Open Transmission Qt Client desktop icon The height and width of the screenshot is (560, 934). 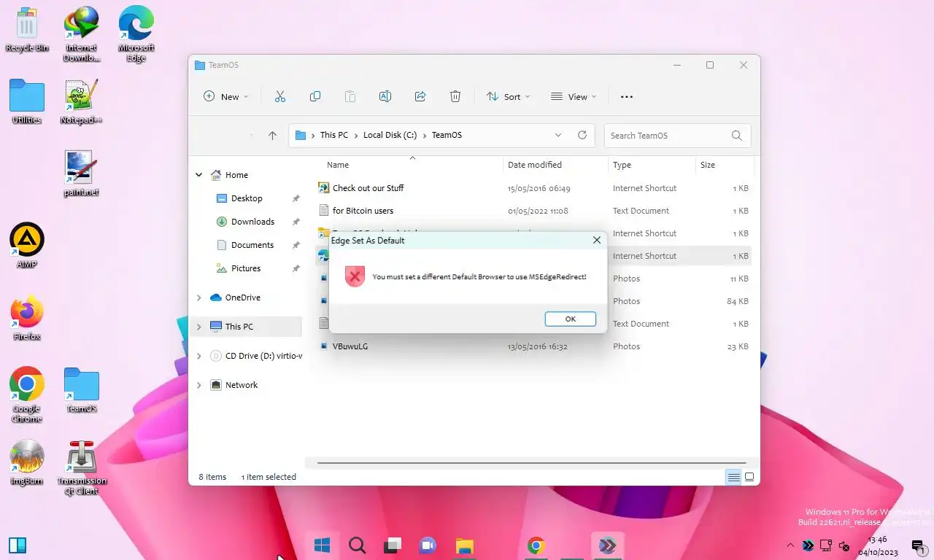tap(82, 467)
